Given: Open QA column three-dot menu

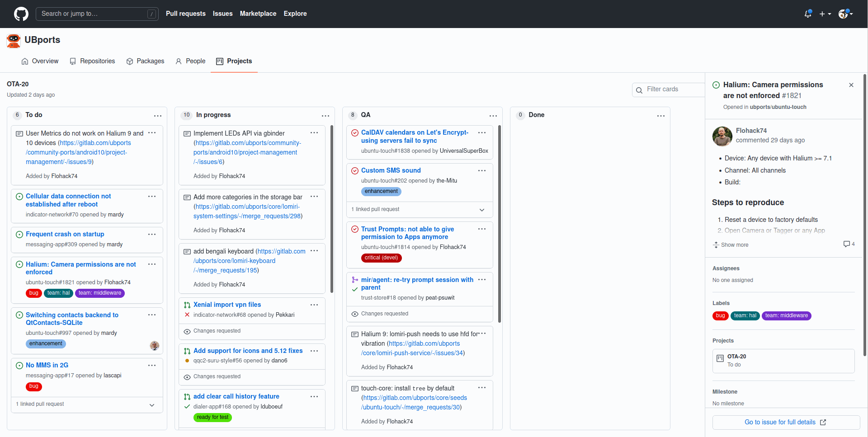Looking at the screenshot, I should pos(493,116).
